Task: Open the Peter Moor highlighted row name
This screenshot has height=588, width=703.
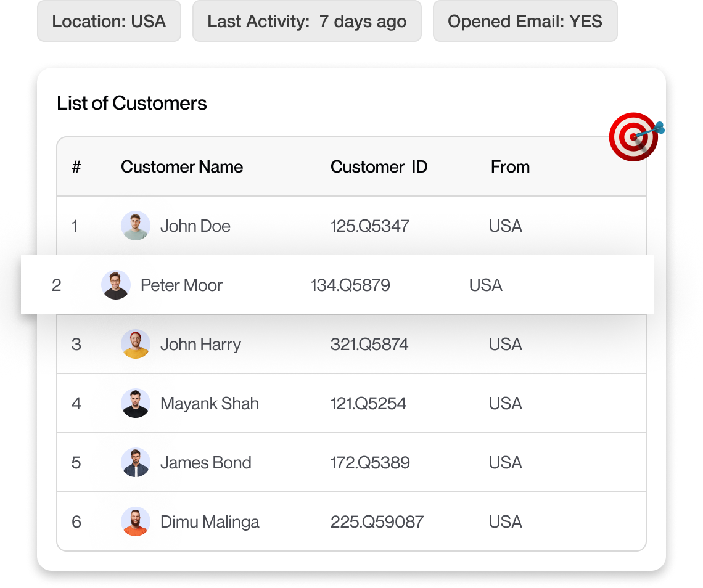Action: (x=181, y=285)
